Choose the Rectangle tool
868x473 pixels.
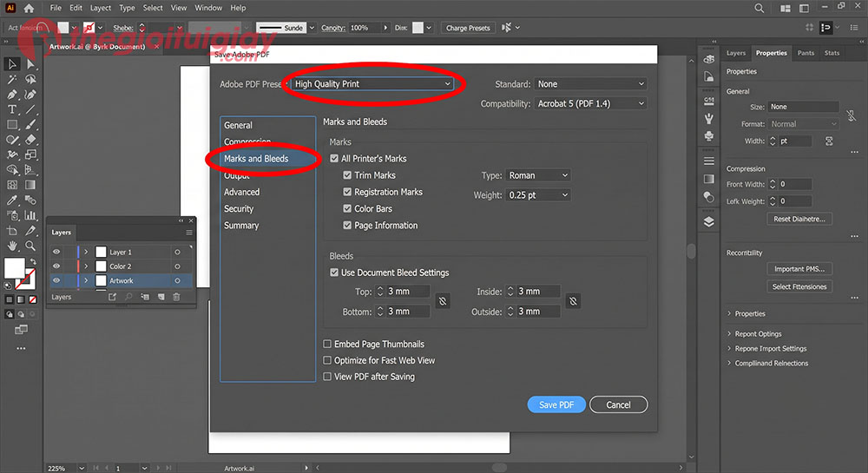pos(12,125)
